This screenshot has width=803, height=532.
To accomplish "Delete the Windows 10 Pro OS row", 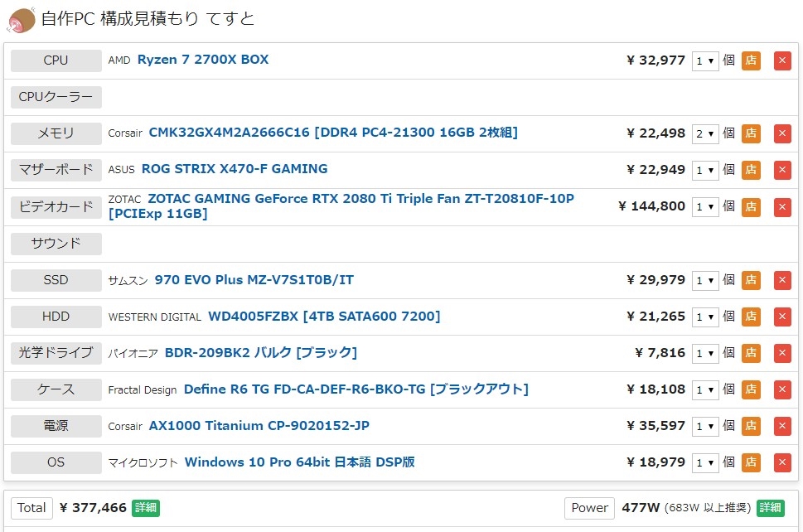I will [782, 462].
